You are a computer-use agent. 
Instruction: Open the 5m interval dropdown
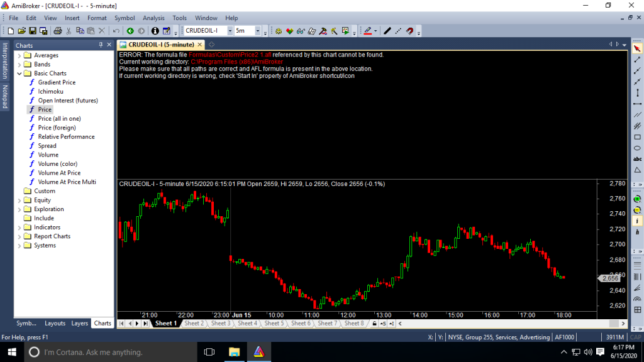click(x=257, y=31)
